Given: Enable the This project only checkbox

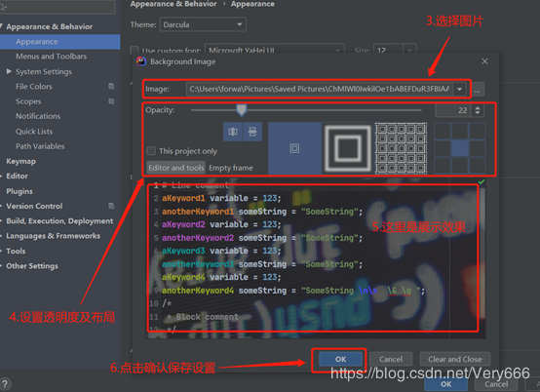Looking at the screenshot, I should tap(151, 151).
